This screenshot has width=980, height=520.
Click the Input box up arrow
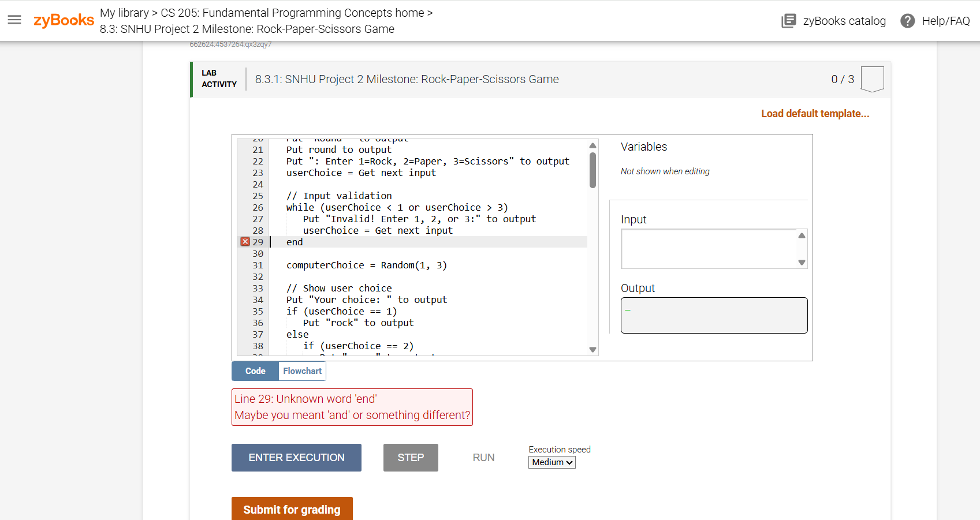click(x=802, y=235)
